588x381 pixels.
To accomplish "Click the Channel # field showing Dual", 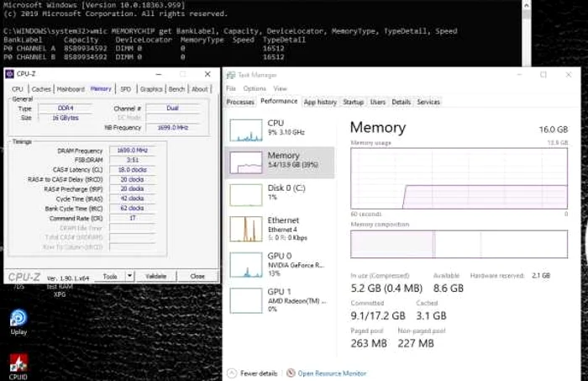I will [x=172, y=108].
